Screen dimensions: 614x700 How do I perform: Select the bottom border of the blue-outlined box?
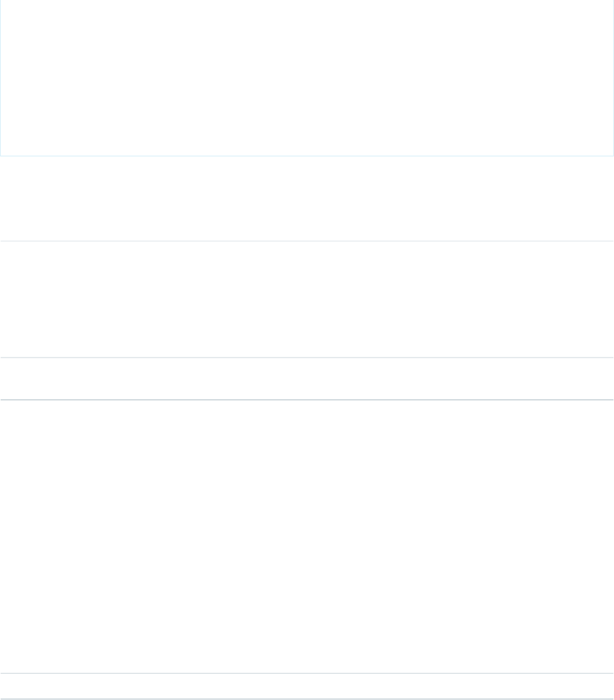pos(307,156)
